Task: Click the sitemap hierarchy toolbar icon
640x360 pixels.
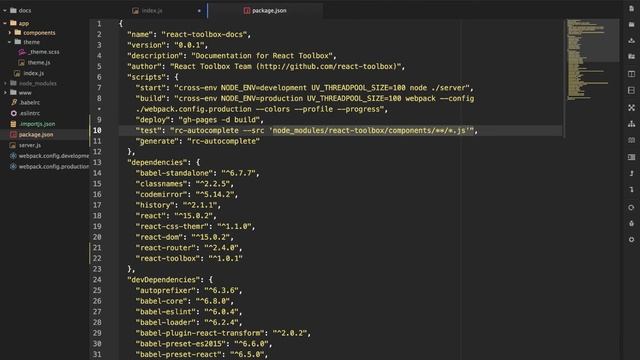Action: [631, 124]
